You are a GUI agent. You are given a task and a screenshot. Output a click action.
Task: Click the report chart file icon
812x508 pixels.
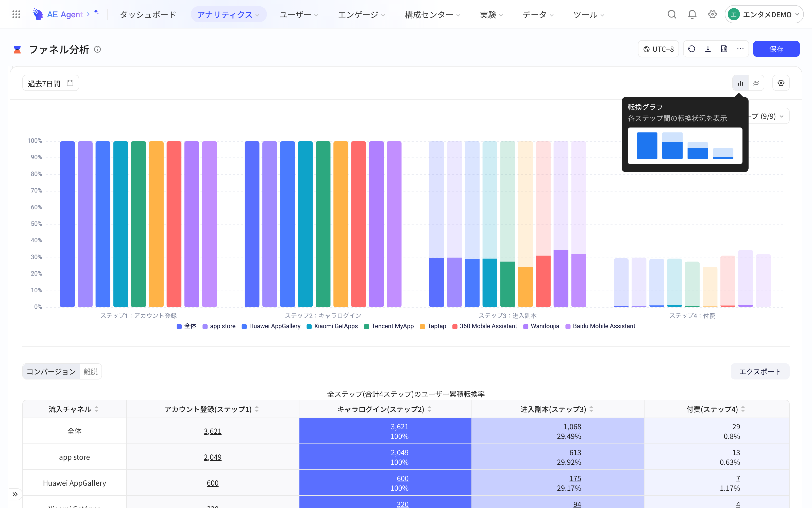point(724,49)
